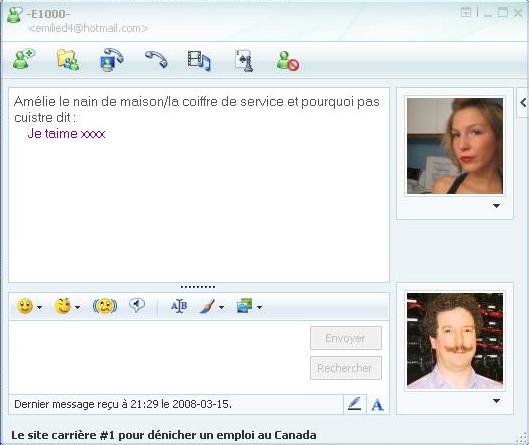Expand the winks dropdown arrow
The height and width of the screenshot is (445, 529).
click(77, 307)
